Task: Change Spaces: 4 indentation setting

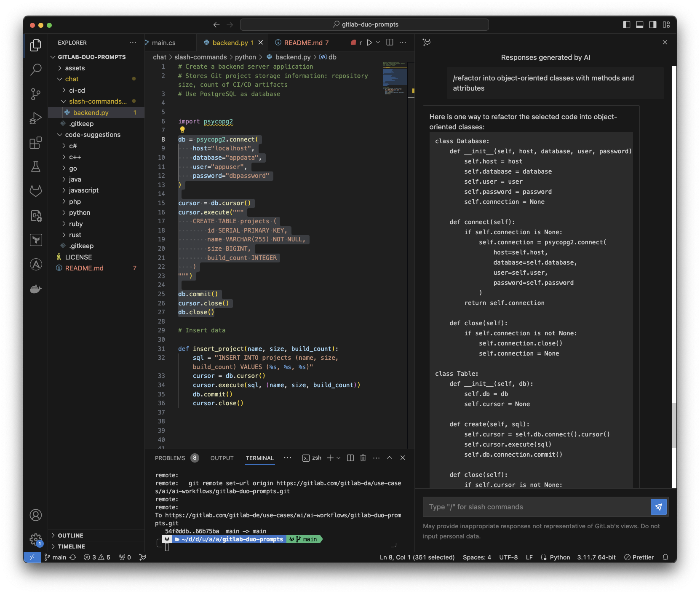Action: pyautogui.click(x=477, y=557)
